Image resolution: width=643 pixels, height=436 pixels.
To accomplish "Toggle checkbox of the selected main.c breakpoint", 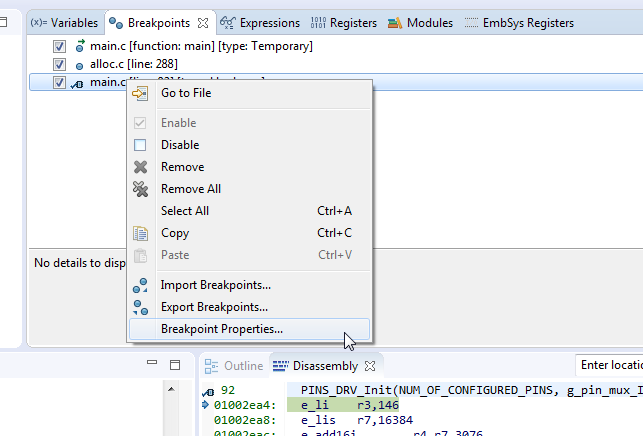I will (x=59, y=82).
